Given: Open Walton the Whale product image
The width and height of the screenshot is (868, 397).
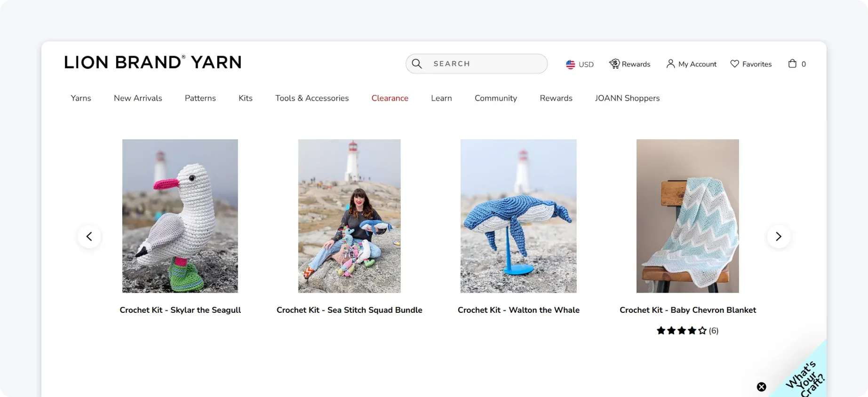Looking at the screenshot, I should (x=518, y=216).
